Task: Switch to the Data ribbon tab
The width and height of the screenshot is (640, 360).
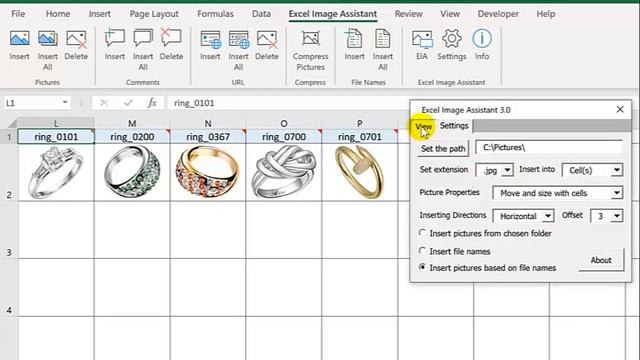Action: coord(261,13)
